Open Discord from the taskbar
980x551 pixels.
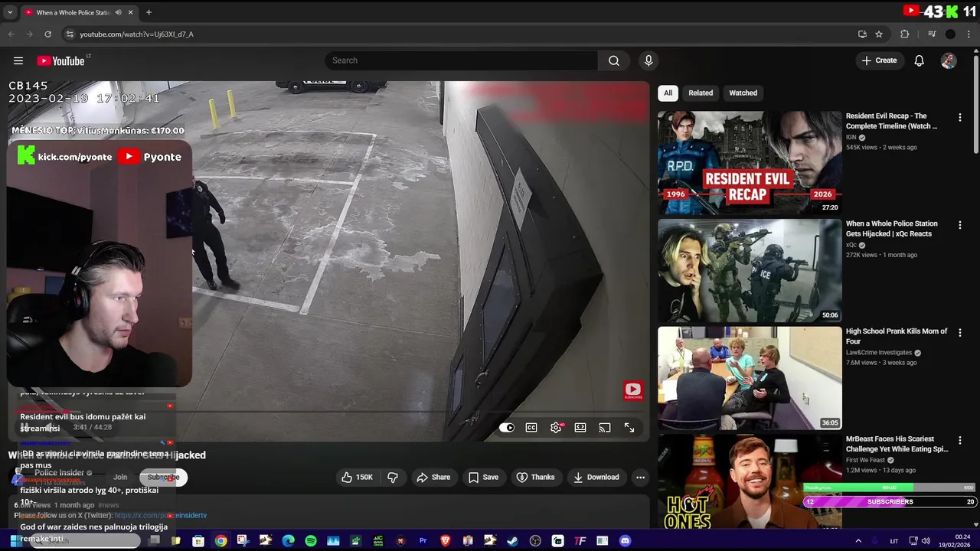625,541
